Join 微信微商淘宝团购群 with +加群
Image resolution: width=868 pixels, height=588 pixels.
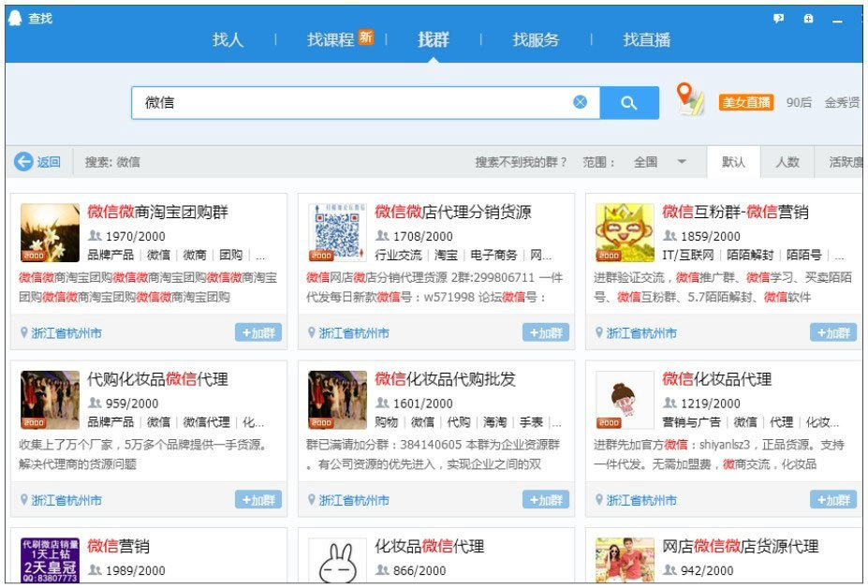258,332
